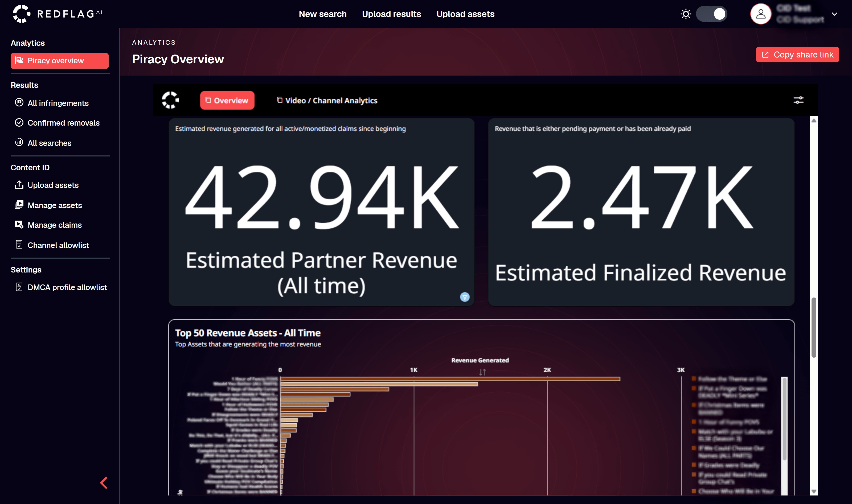The width and height of the screenshot is (852, 504).
Task: Click the blue filter badge on revenue card
Action: tap(464, 297)
